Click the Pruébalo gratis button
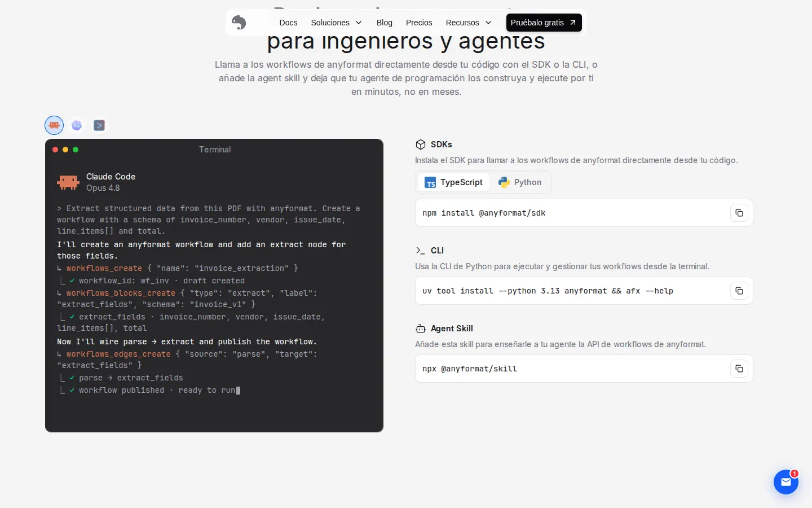 544,23
